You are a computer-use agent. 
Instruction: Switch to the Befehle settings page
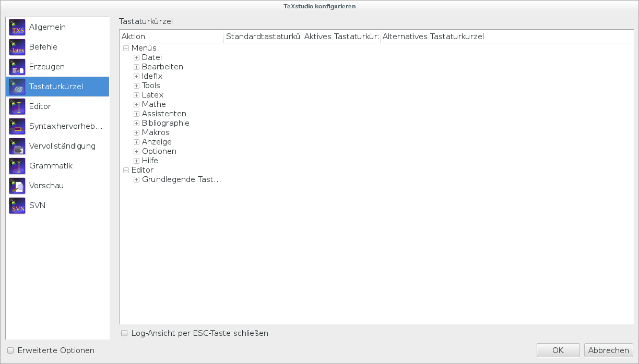(43, 47)
